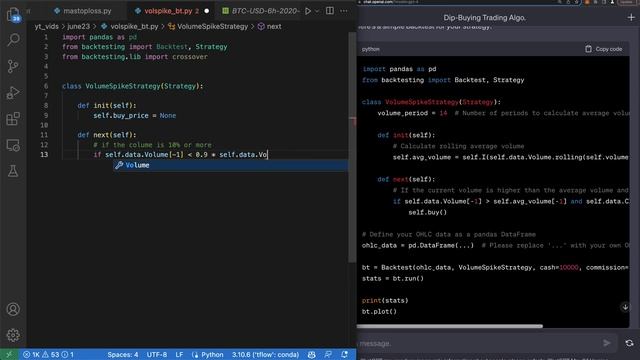This screenshot has height=360, width=640.
Task: Click yt_vids in the breadcrumb
Action: coord(47,26)
